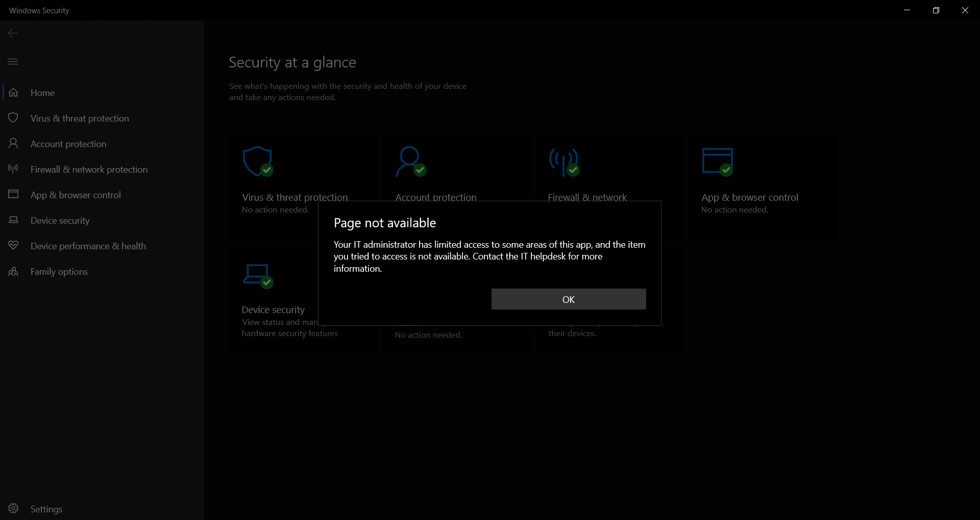The image size is (980, 520).
Task: Click the Firewall & network tile title
Action: point(587,197)
